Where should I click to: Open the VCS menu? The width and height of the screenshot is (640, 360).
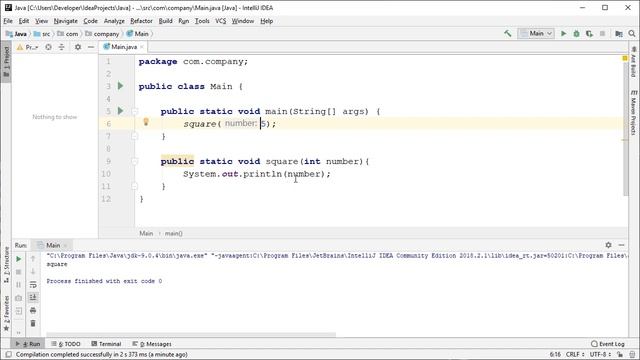point(220,21)
